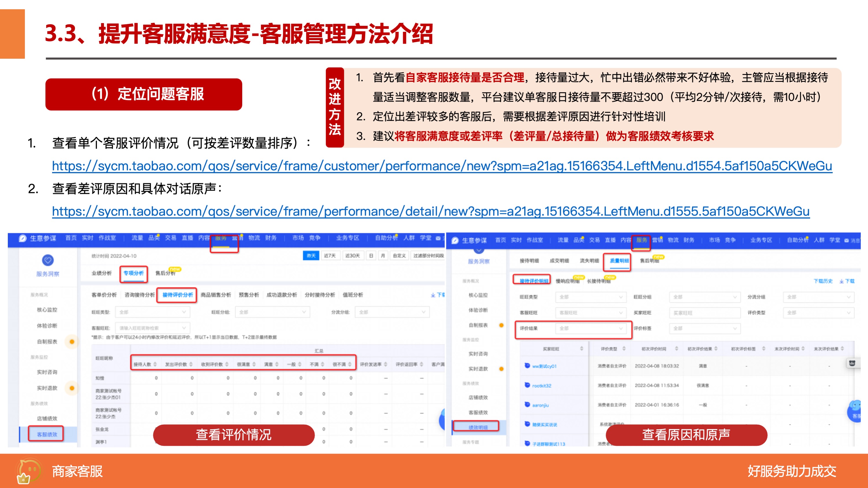Sort by 收到评价数 column arrows

pos(227,364)
